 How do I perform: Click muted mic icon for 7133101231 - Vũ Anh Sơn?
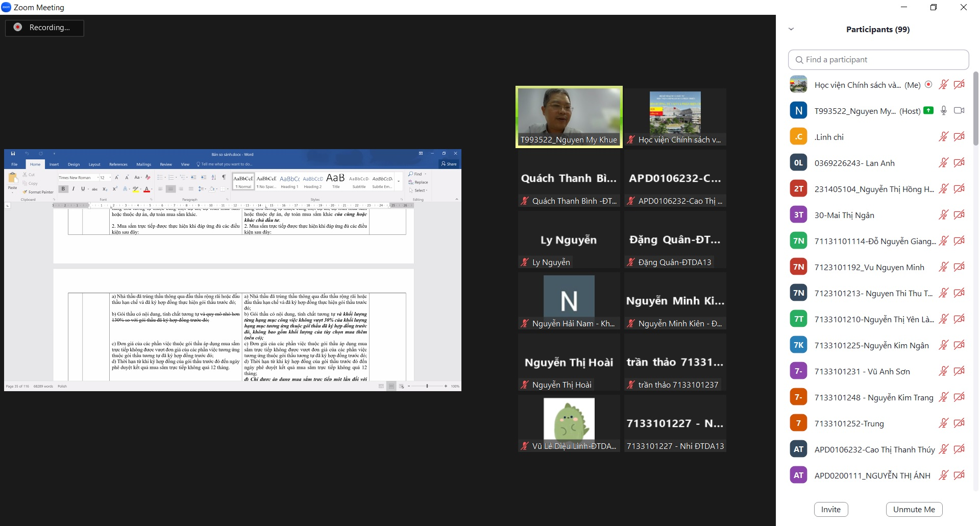pyautogui.click(x=943, y=371)
